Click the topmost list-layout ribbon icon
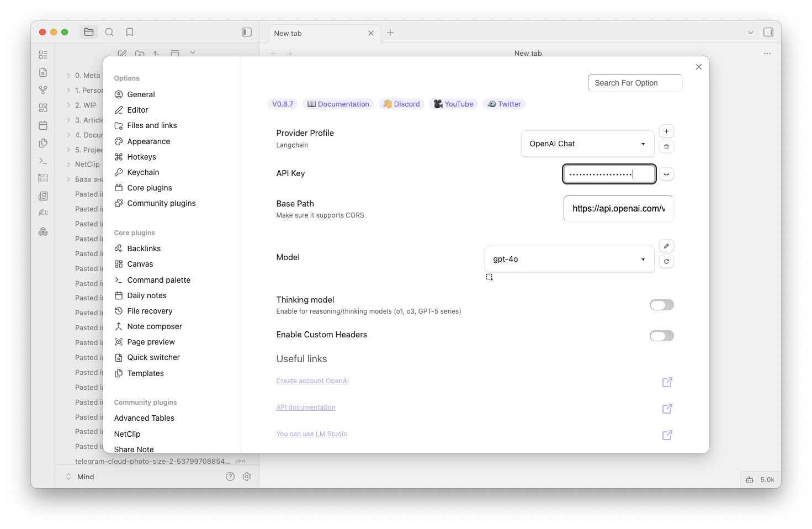The image size is (812, 529). (43, 55)
